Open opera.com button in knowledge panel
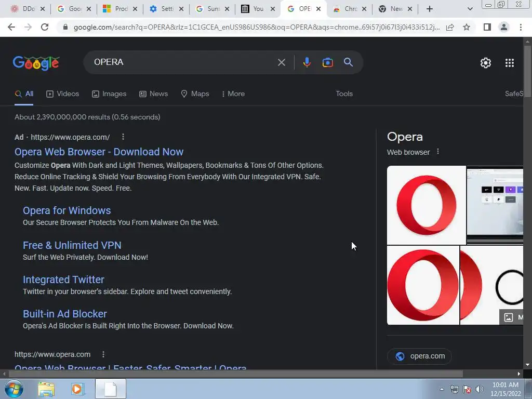 click(419, 356)
